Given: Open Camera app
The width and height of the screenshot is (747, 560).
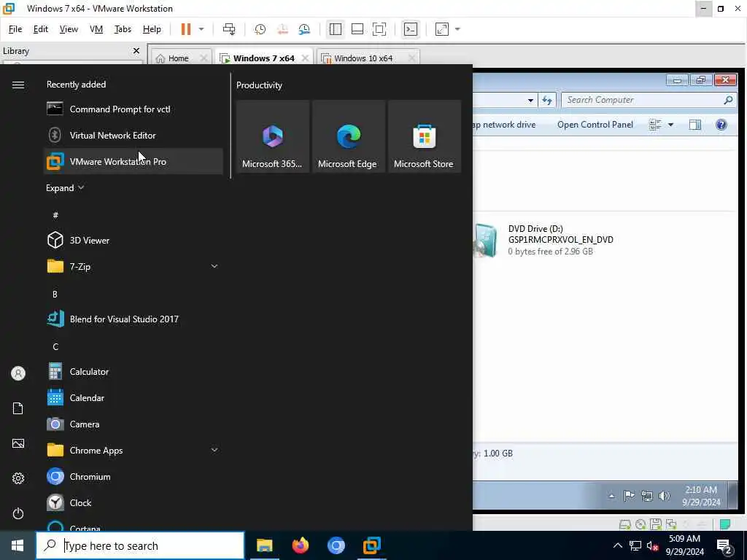Looking at the screenshot, I should pos(133,424).
